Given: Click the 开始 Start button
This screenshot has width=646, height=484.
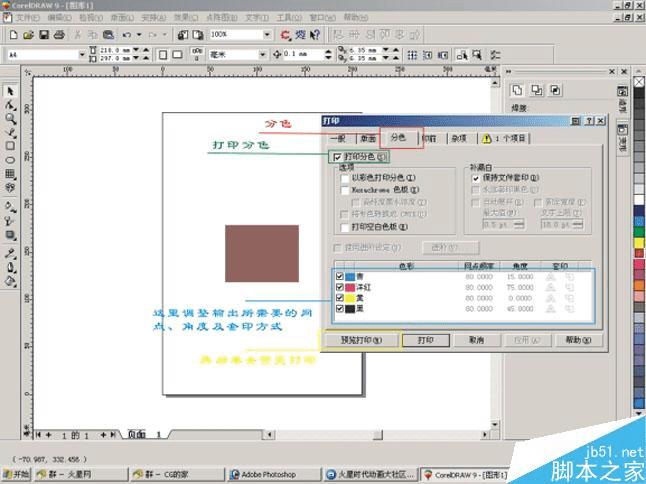Looking at the screenshot, I should click(x=16, y=475).
